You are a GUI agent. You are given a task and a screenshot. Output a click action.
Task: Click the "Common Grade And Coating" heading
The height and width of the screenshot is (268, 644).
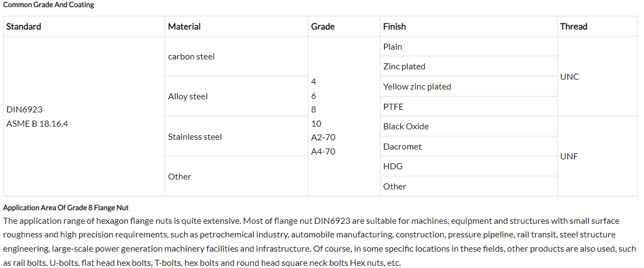[x=49, y=5]
